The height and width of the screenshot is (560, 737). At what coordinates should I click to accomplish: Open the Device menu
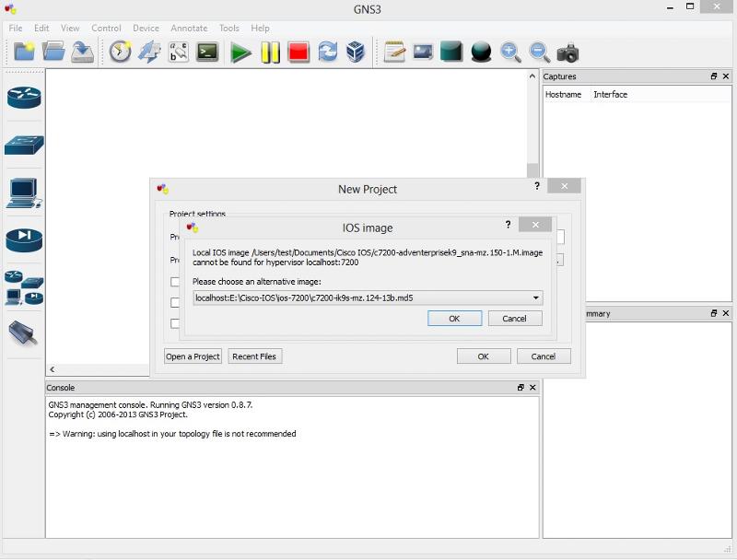pos(146,29)
